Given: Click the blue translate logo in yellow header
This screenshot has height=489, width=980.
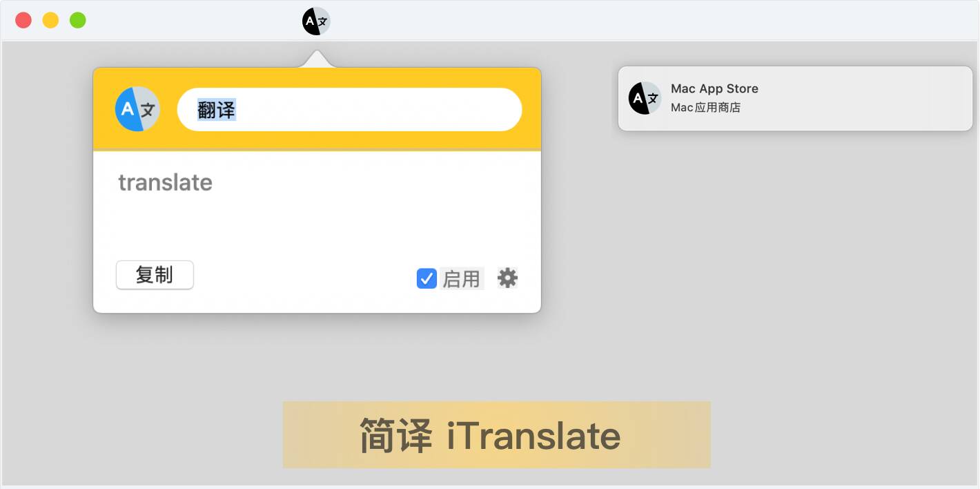Looking at the screenshot, I should (137, 109).
